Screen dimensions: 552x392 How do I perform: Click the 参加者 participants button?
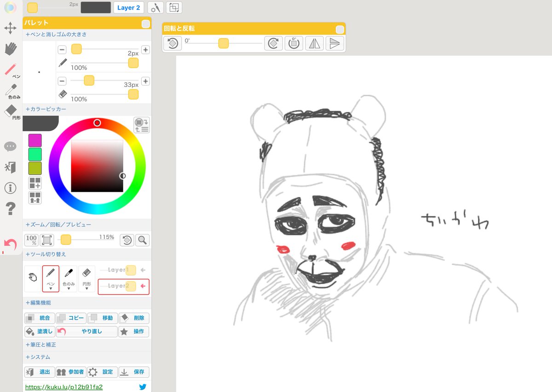(71, 372)
